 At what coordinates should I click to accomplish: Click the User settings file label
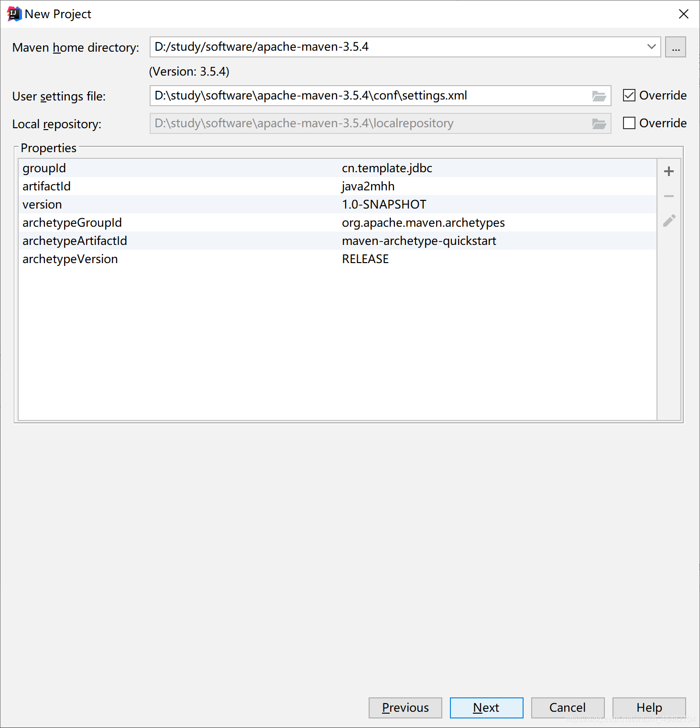tap(59, 96)
